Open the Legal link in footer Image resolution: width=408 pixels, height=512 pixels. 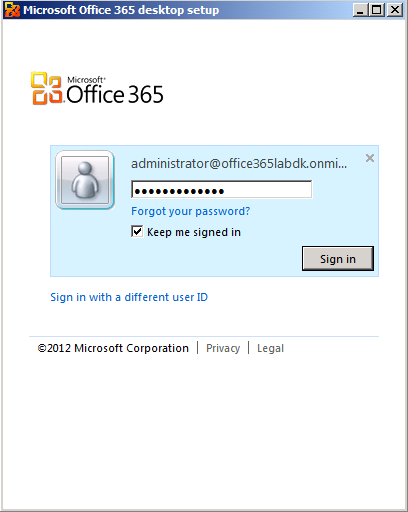(x=270, y=348)
